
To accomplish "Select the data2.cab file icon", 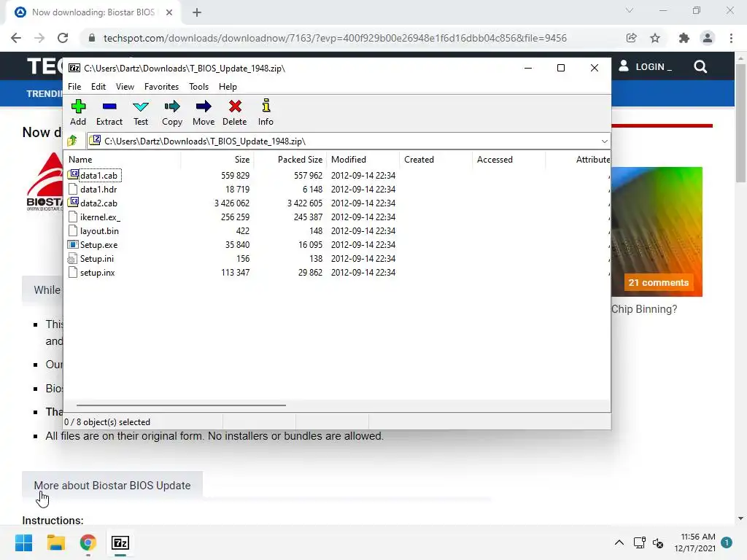I will (73, 203).
